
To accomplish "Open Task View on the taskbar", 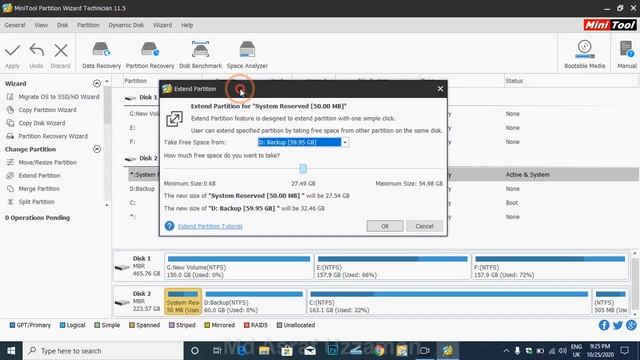I will click(x=217, y=351).
